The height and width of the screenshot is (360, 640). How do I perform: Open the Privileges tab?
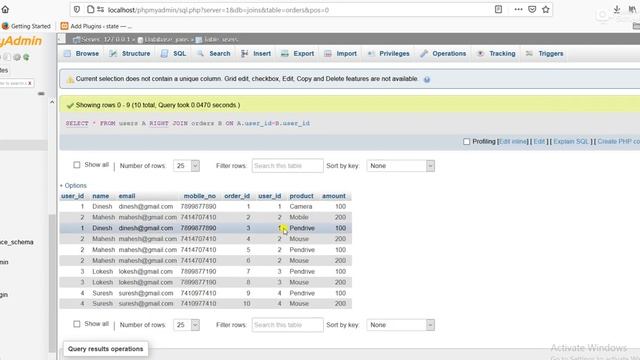pos(388,53)
